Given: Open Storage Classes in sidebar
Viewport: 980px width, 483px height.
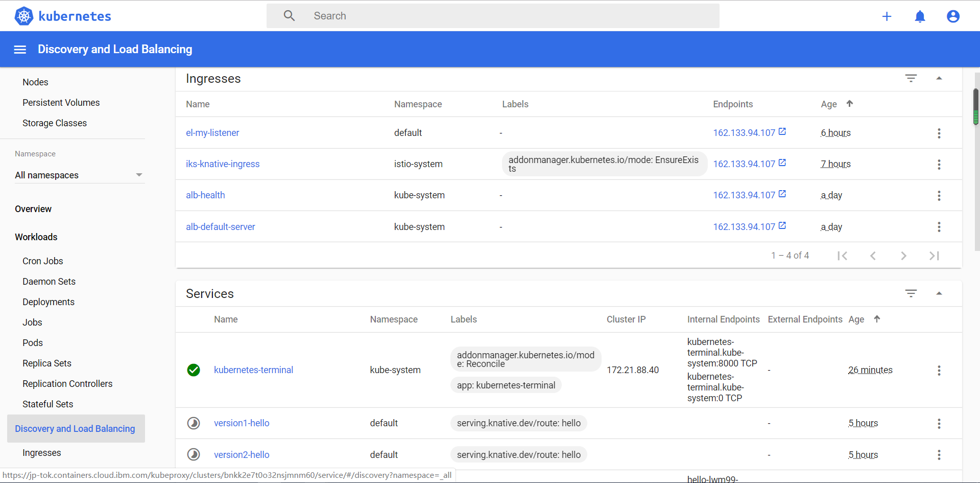Looking at the screenshot, I should point(55,123).
